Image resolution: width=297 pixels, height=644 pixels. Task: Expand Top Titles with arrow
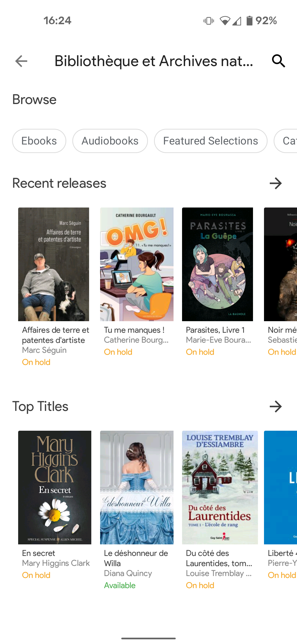click(x=276, y=406)
